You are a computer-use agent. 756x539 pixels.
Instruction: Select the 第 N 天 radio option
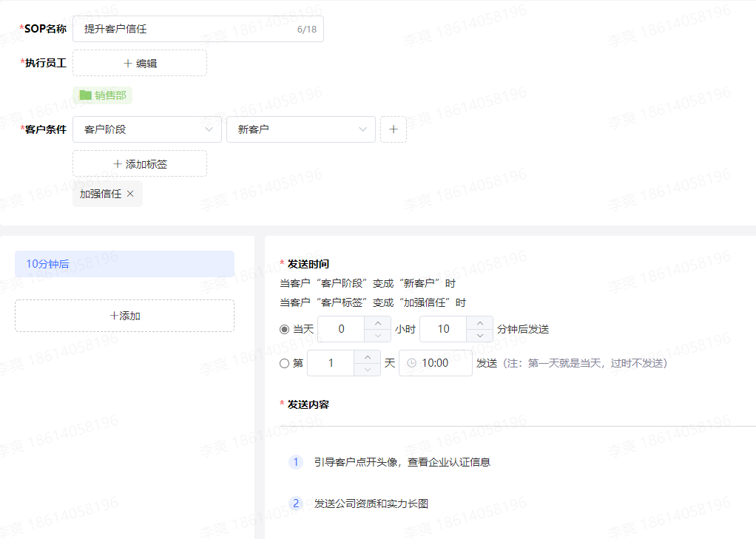click(x=285, y=364)
